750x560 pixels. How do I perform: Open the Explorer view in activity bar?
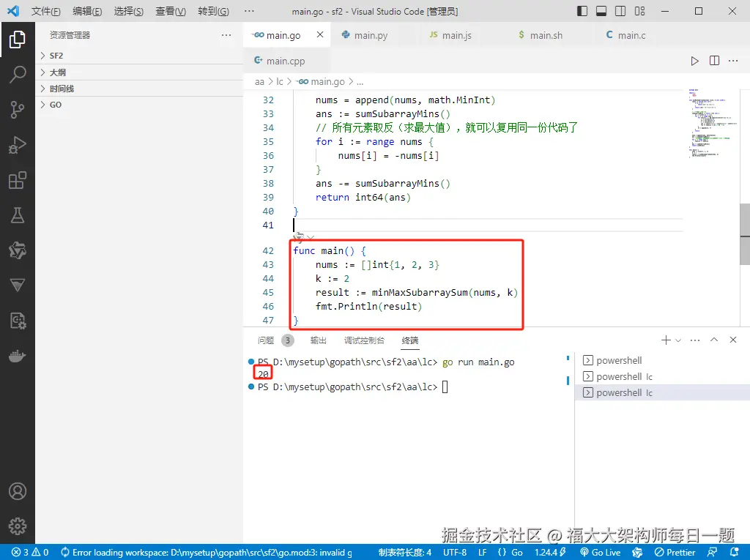coord(18,40)
